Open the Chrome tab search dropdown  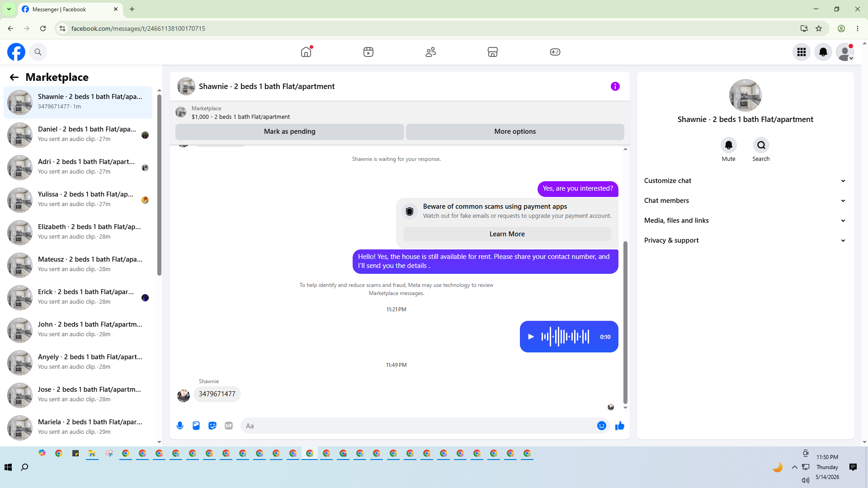coord(9,9)
